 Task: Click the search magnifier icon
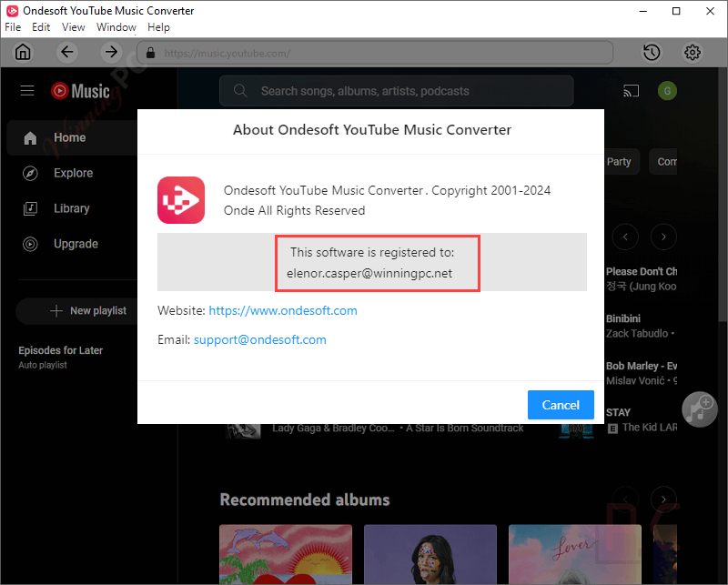click(x=240, y=91)
